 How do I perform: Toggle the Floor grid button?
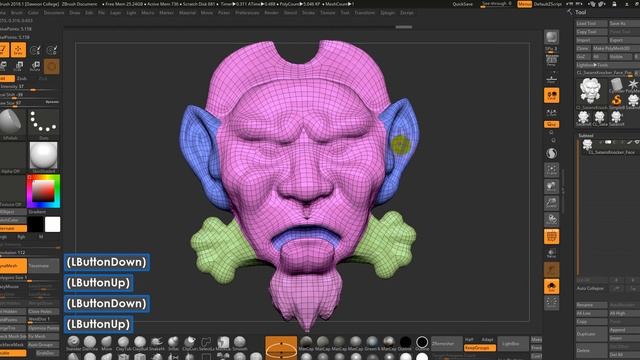pyautogui.click(x=551, y=78)
